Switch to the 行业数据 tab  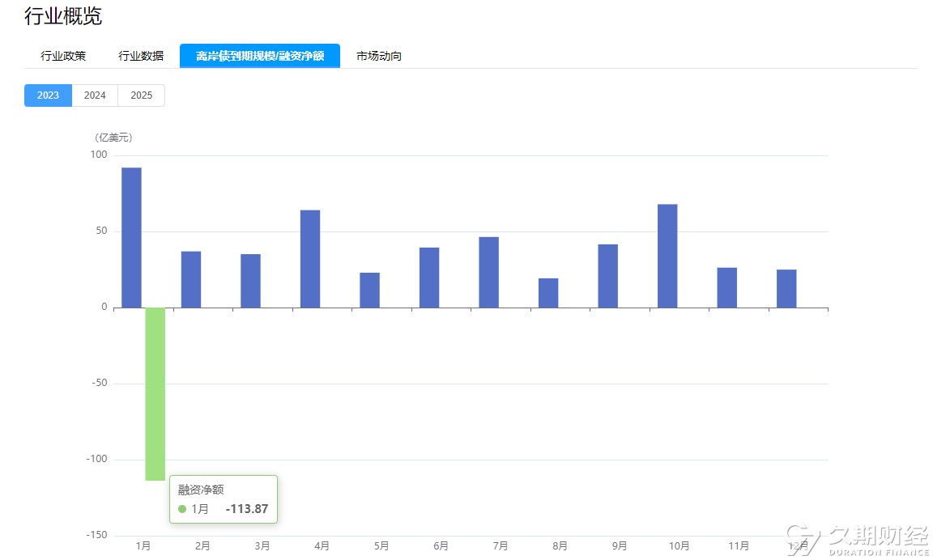click(141, 56)
